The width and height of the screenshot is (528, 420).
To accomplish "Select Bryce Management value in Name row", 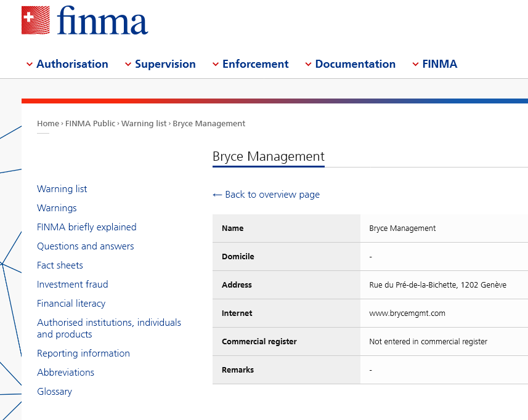I will (402, 228).
